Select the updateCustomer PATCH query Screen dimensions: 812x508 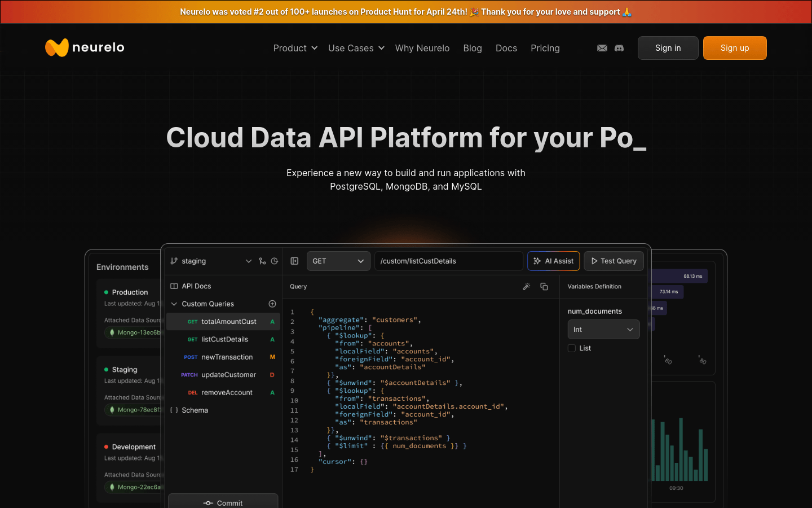(223, 375)
